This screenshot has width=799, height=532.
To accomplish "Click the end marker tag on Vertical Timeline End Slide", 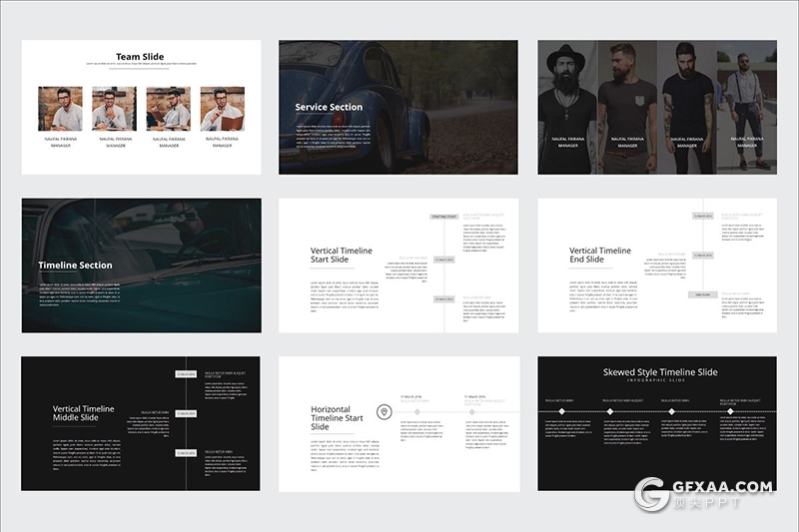I will tap(702, 294).
